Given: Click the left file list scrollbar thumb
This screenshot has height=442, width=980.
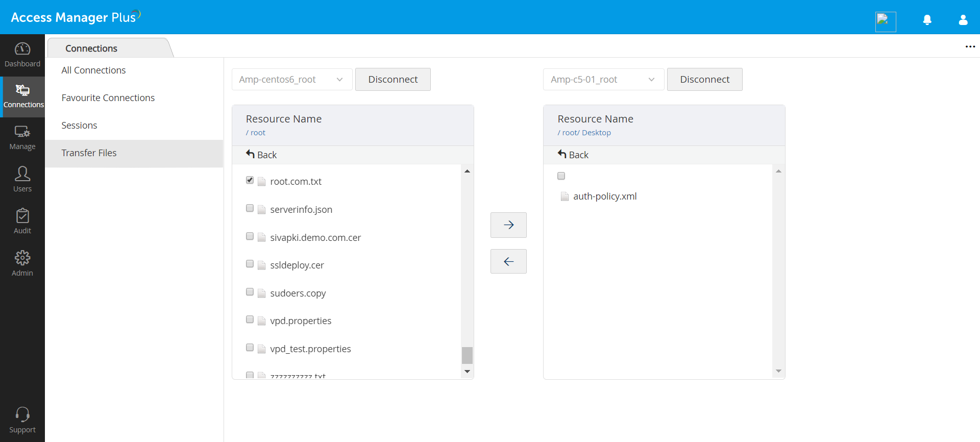Looking at the screenshot, I should [467, 355].
